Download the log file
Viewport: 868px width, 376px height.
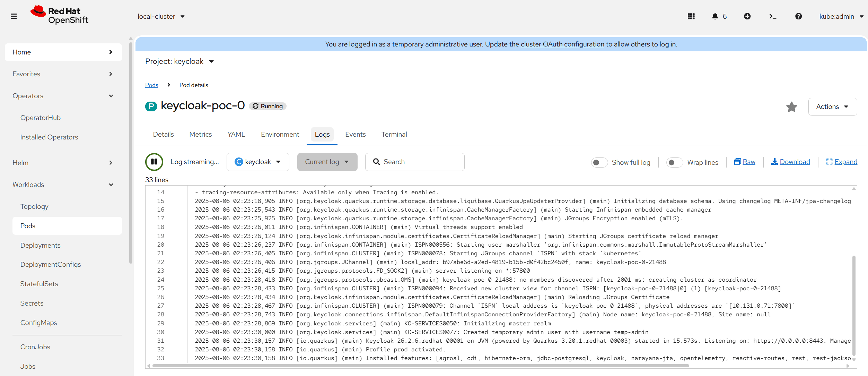pyautogui.click(x=791, y=162)
